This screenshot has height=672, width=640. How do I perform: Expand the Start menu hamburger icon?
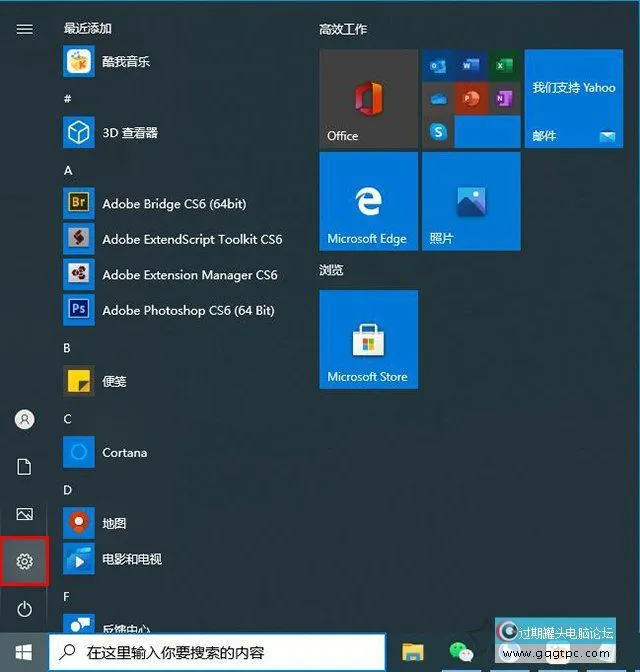[x=24, y=29]
